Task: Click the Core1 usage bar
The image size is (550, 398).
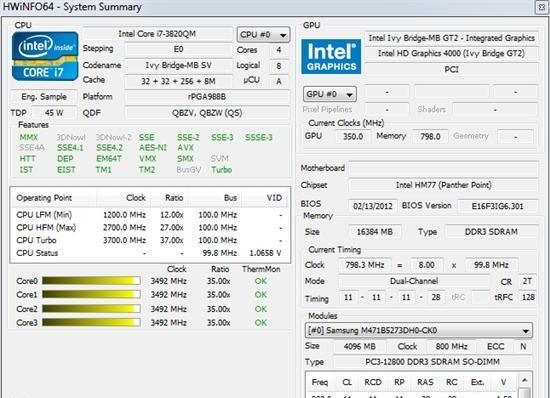Action: pos(91,295)
